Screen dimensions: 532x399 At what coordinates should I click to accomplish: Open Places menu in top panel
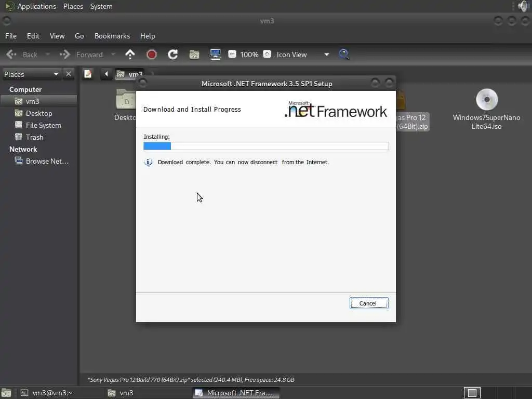[73, 6]
